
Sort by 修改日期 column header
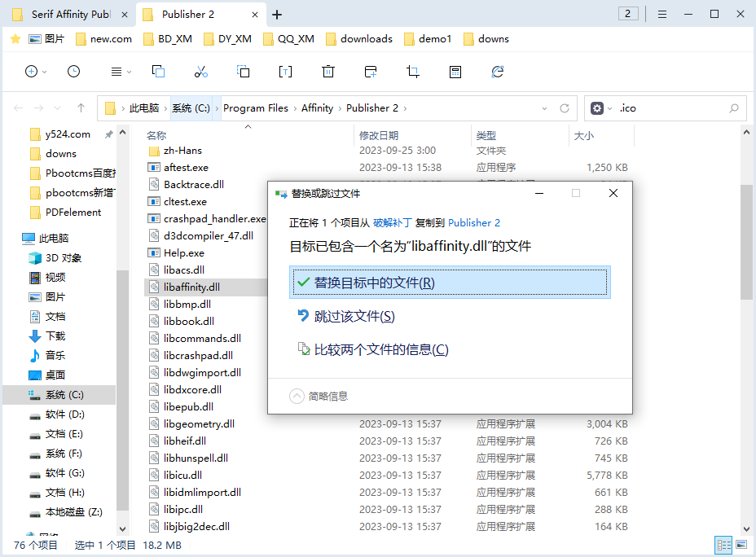379,135
